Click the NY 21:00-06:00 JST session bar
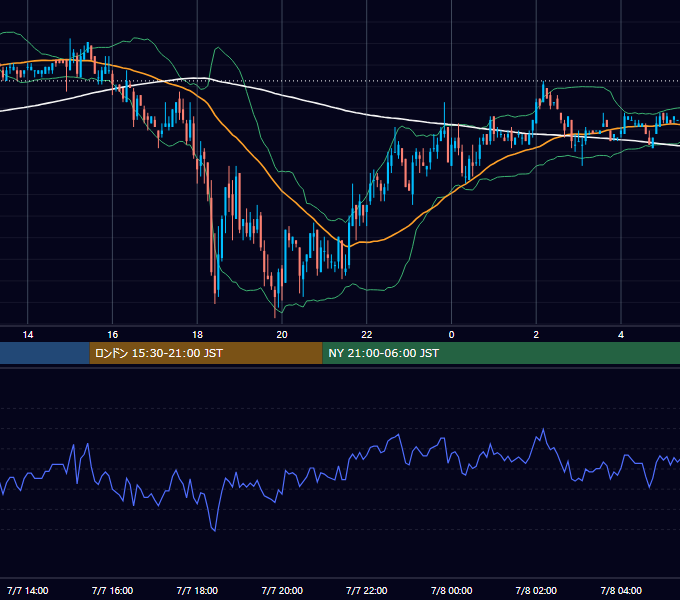The image size is (680, 600). tap(501, 353)
